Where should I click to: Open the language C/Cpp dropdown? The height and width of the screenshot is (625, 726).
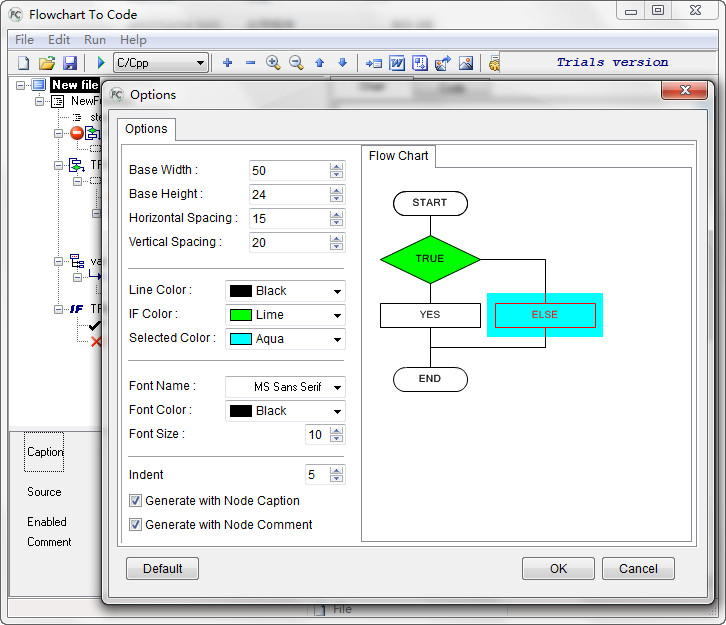click(x=200, y=62)
